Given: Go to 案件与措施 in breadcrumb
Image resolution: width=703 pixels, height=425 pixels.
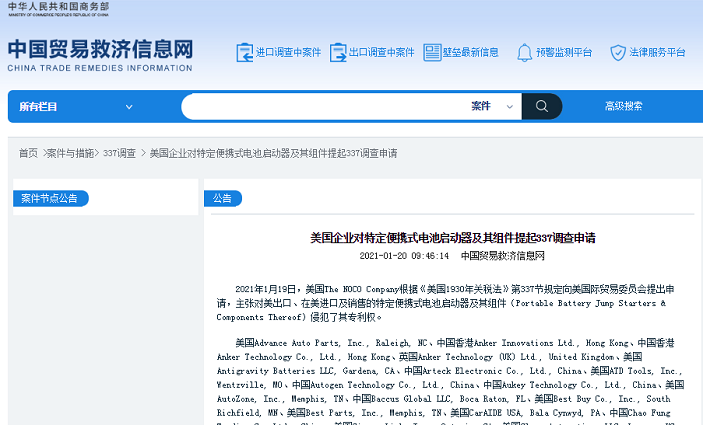Looking at the screenshot, I should pyautogui.click(x=70, y=153).
